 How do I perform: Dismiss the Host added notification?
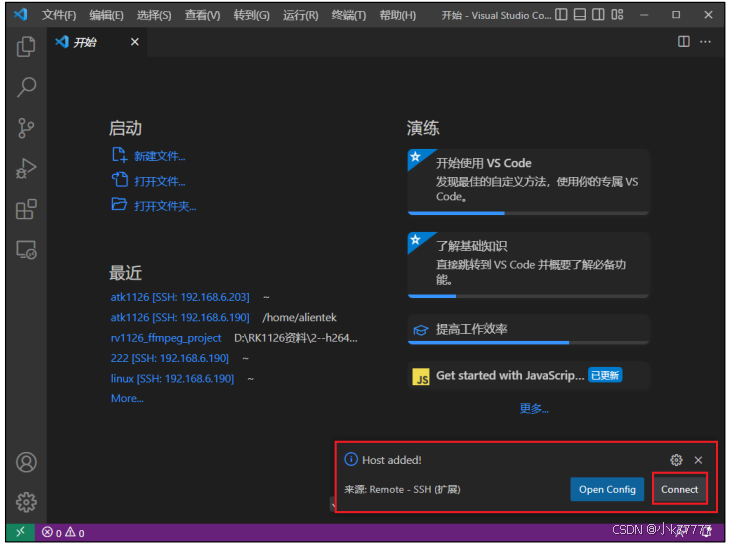pyautogui.click(x=698, y=460)
